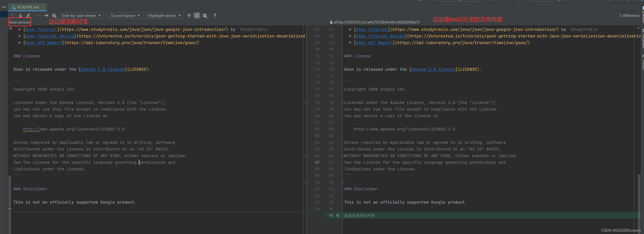Viewport: 644px width, 234px height.
Task: Click the collapse unchanged fragments icon
Action: pyautogui.click(x=189, y=16)
